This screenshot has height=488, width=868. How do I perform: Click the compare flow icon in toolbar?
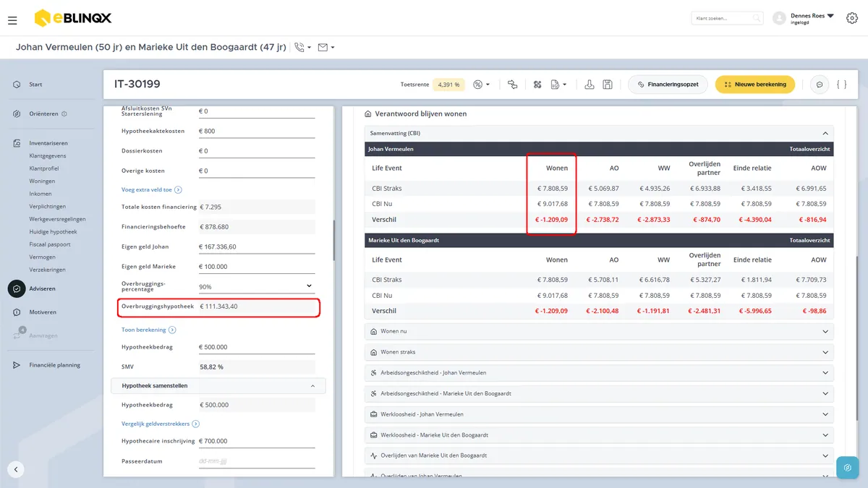pyautogui.click(x=513, y=85)
